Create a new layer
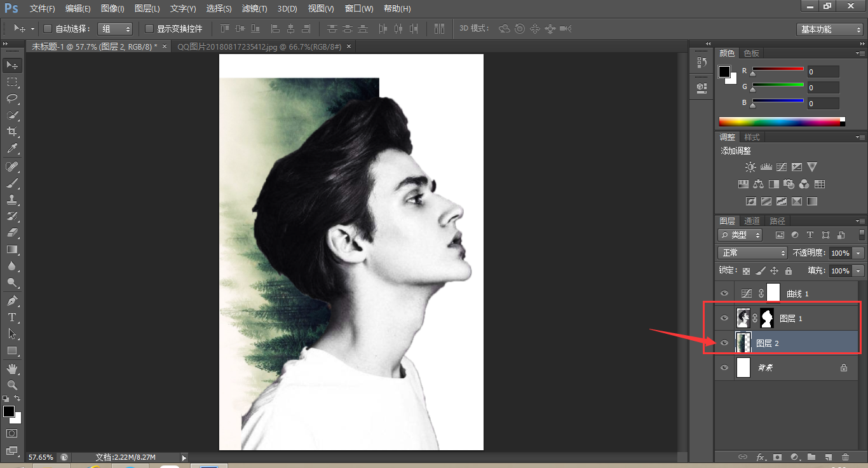 tap(829, 457)
